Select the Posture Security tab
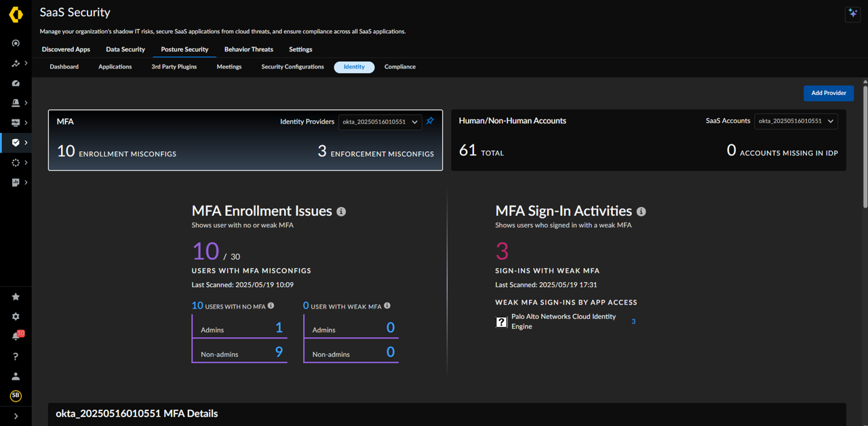Screen dimensions: 868x426 (184, 50)
